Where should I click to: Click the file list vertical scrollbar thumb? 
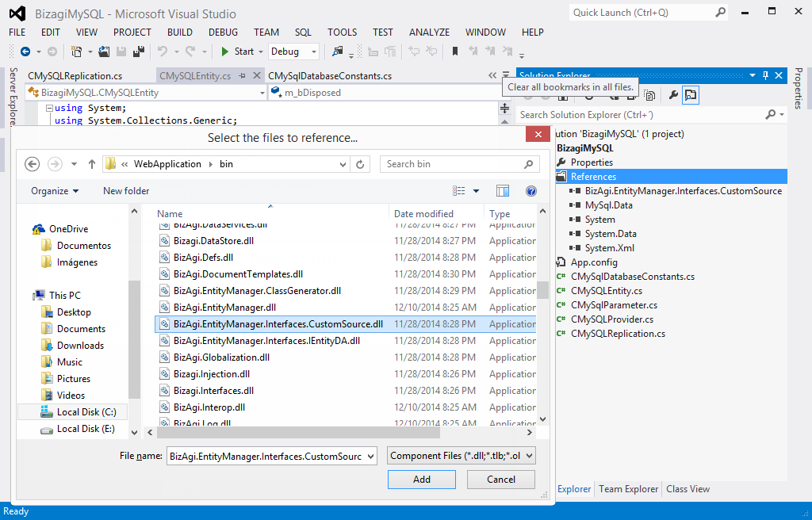(x=542, y=290)
